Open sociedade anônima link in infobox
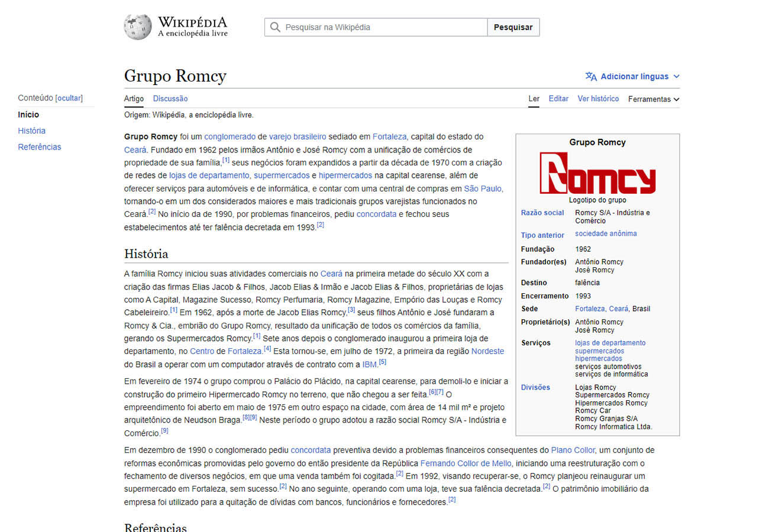This screenshot has width=769, height=532. (x=606, y=233)
